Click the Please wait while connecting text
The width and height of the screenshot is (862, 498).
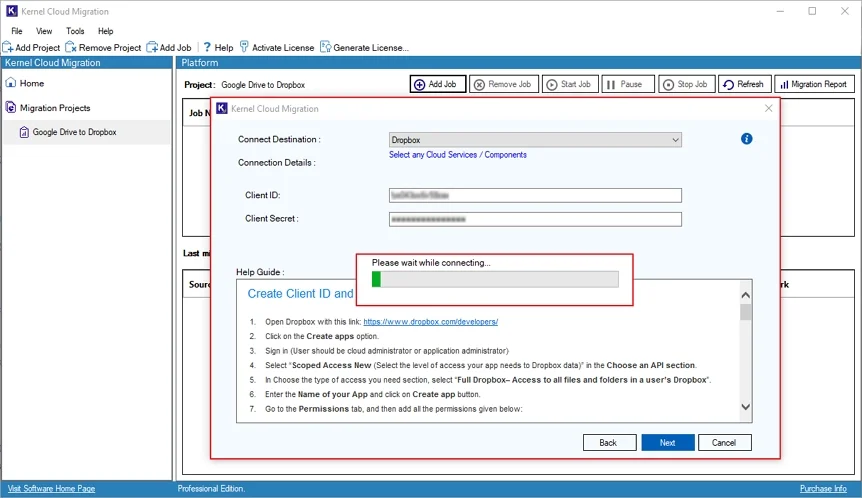click(x=431, y=263)
